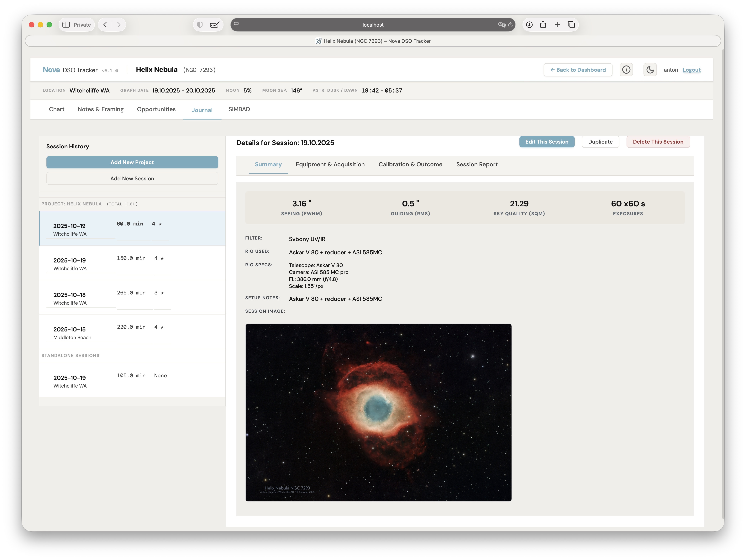Screen dimensions: 746x560
Task: Click the browser back arrow
Action: pos(105,25)
